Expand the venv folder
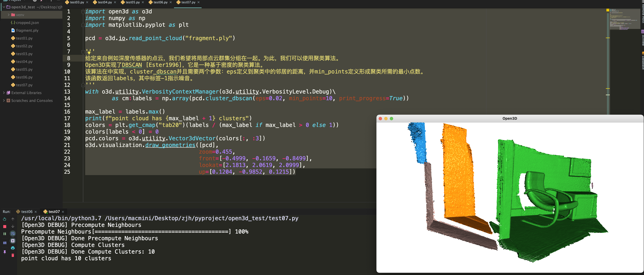The height and width of the screenshot is (275, 644). (8, 15)
